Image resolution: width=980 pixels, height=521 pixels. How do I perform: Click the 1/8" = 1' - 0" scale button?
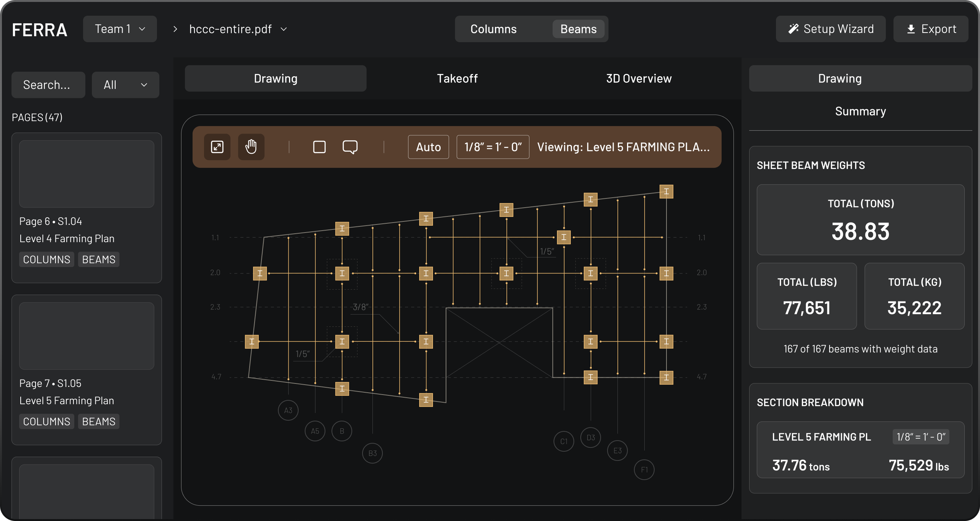(493, 147)
